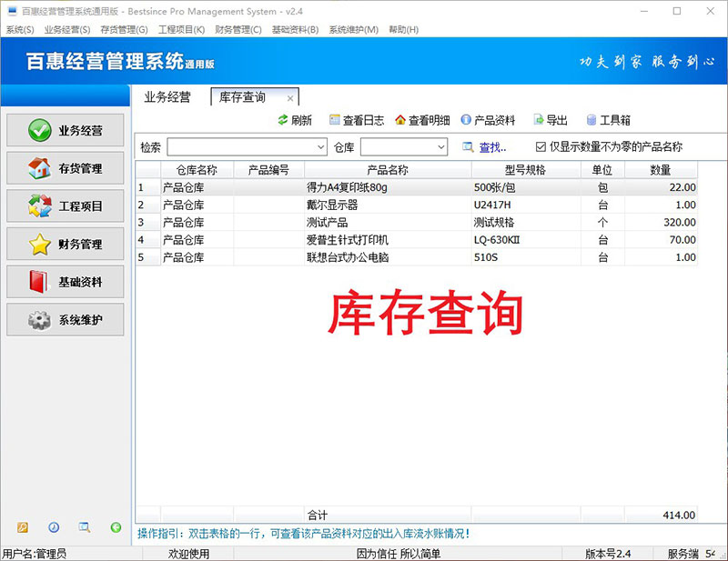Click the 500张/包 specification cell
728x561 pixels.
point(526,187)
